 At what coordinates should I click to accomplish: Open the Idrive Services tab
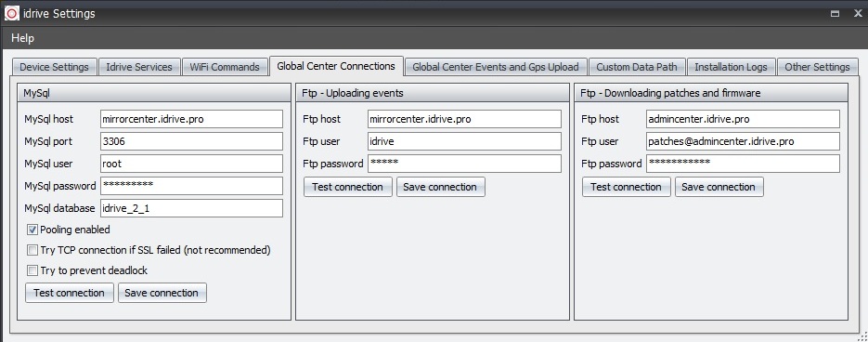click(x=139, y=67)
